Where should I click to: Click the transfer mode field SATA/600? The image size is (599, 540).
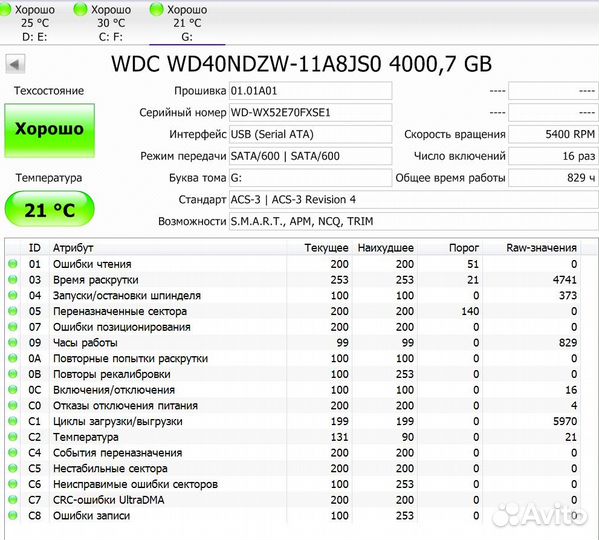(310, 156)
